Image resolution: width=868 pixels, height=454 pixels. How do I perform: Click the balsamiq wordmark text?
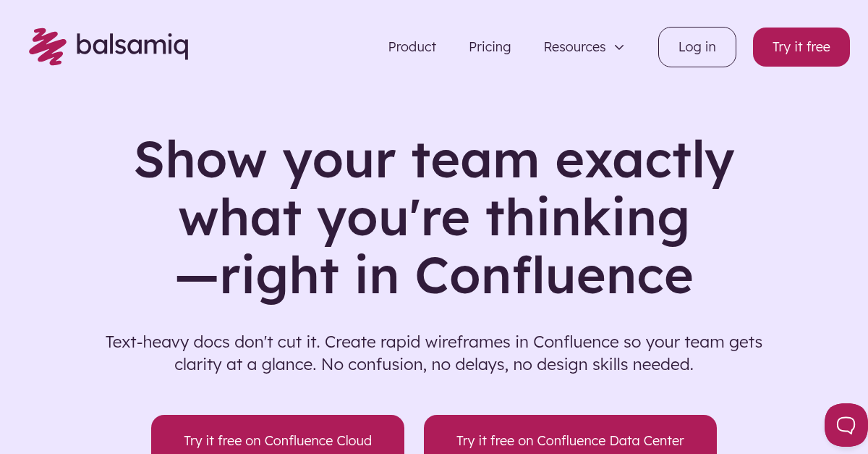pyautogui.click(x=132, y=46)
